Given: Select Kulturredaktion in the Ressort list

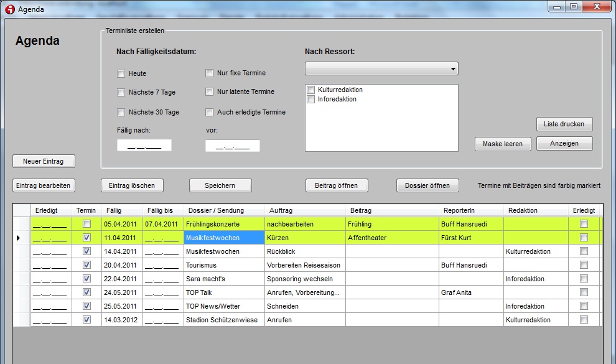Looking at the screenshot, I should coord(312,90).
